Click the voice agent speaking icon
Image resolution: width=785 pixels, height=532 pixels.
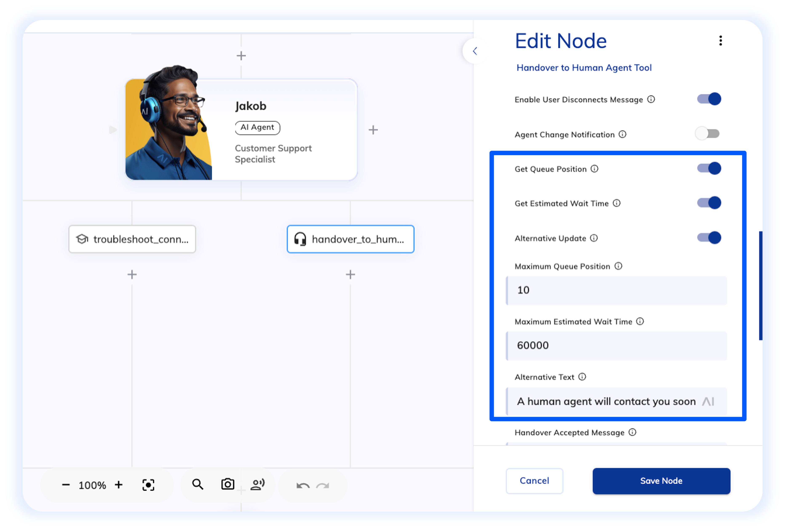coord(257,484)
